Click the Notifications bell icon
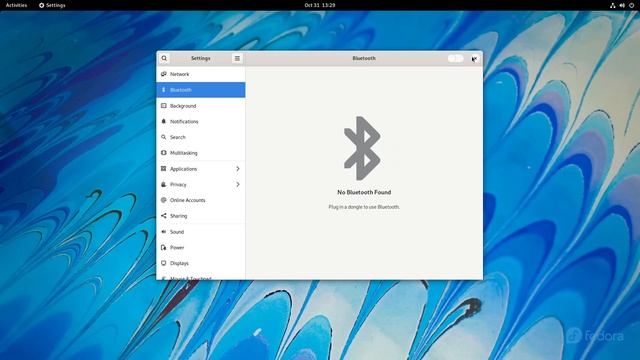Viewport: 640px width, 360px height. click(164, 121)
